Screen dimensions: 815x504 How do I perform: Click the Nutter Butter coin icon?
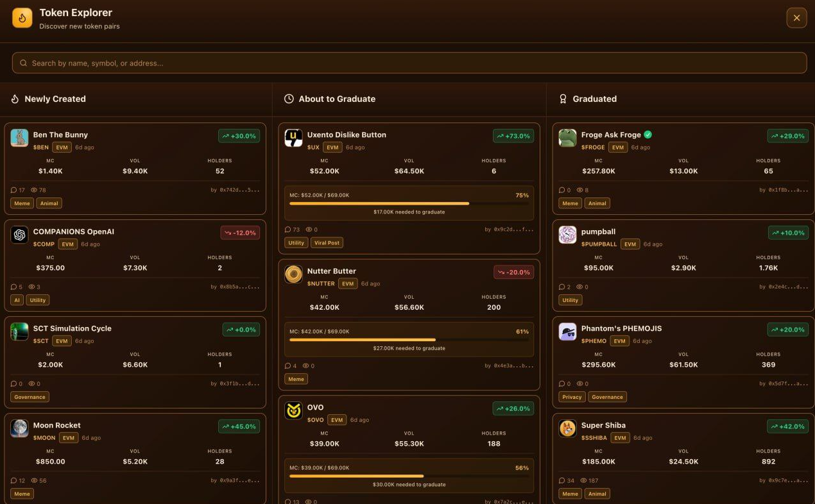click(293, 274)
